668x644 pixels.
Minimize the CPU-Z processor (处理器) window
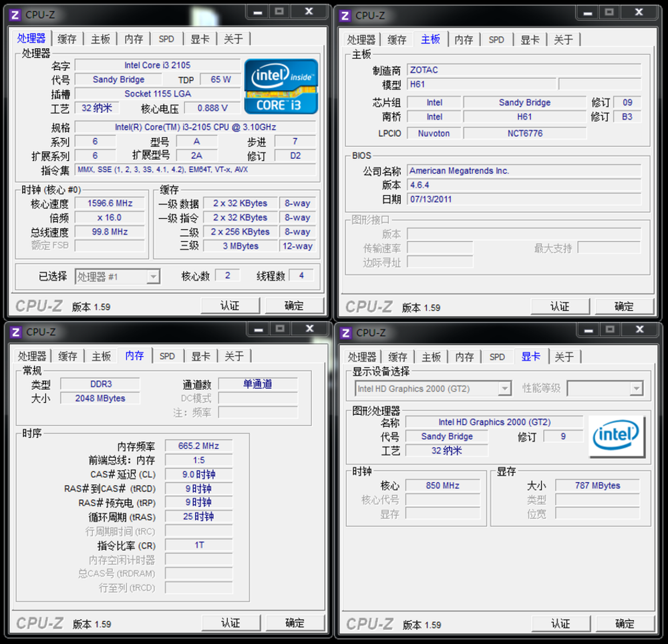pos(258,12)
